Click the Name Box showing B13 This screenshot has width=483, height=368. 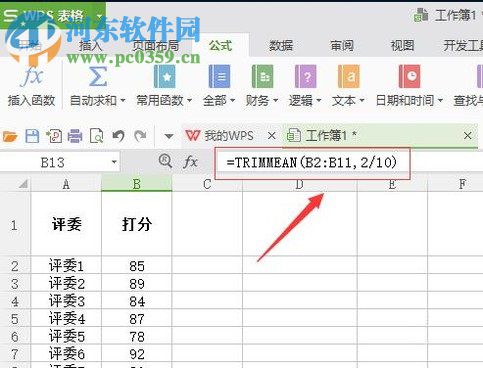53,162
